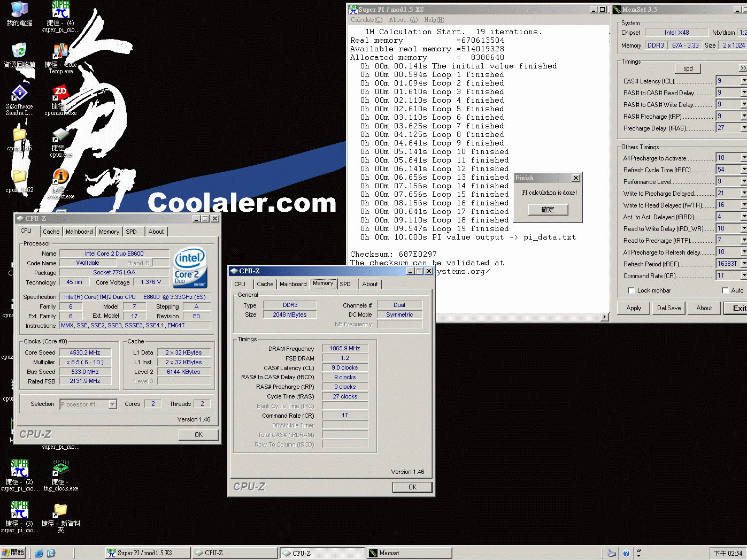This screenshot has width=747, height=560.
Task: Expand the RAS# Precharge (tRP) dropdown
Action: point(744,116)
